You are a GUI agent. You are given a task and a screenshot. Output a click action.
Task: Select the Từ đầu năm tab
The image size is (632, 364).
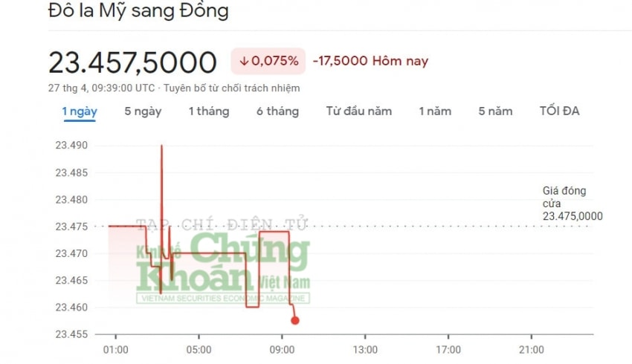(x=358, y=111)
